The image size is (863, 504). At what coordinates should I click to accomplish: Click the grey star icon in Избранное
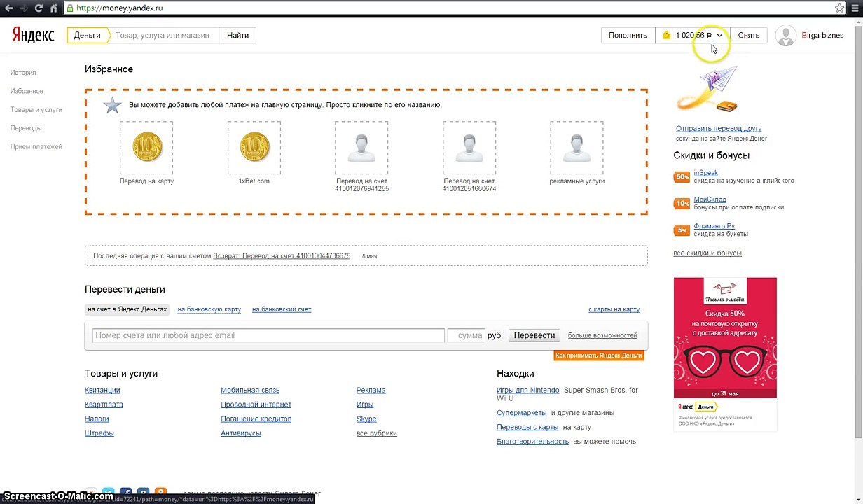pos(112,105)
